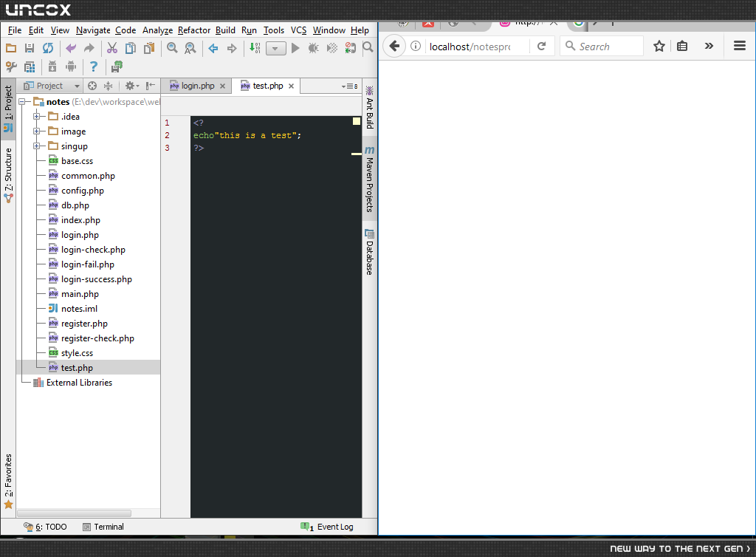The height and width of the screenshot is (557, 756).
Task: Click the Copy icon in the toolbar
Action: tap(130, 48)
